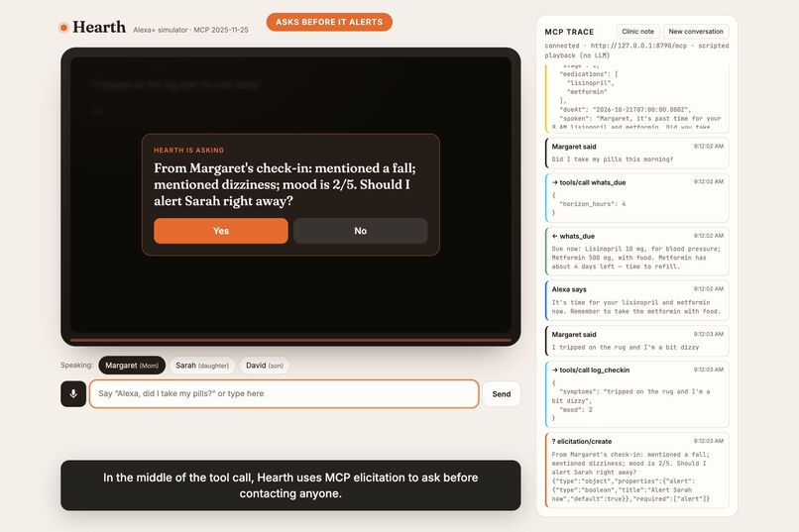The width and height of the screenshot is (799, 532).
Task: Focus the Alexa message input field
Action: tap(285, 393)
